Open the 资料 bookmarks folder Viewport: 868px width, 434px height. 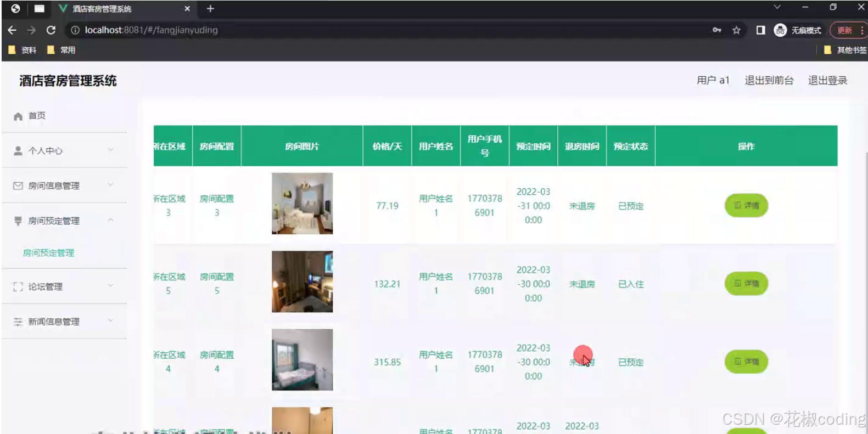(x=23, y=50)
